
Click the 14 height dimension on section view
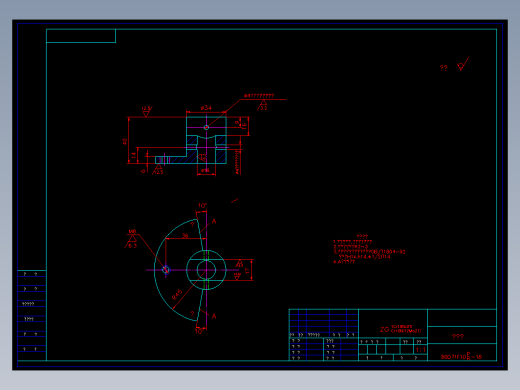[134, 155]
